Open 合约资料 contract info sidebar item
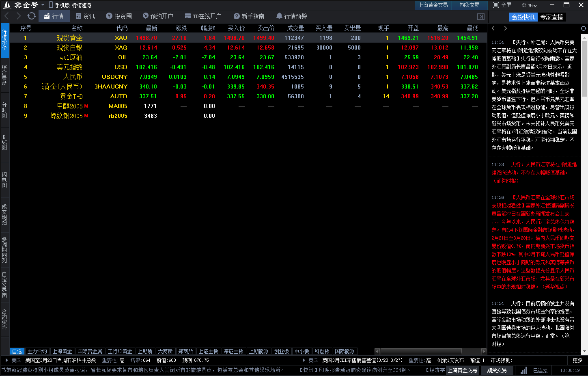Screen dimensions: 588x376 [4, 320]
